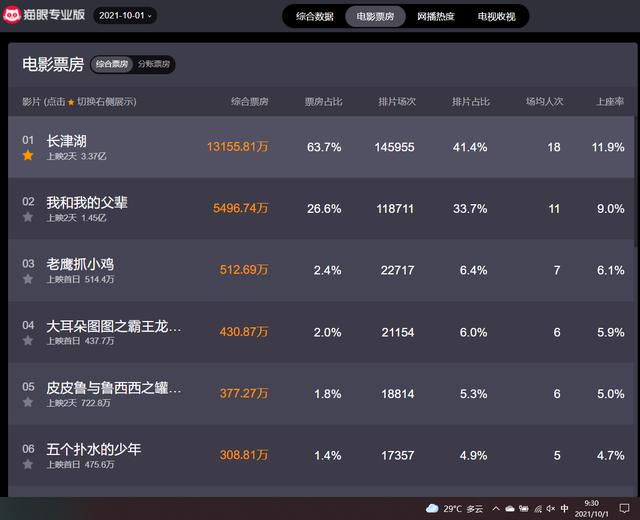Toggle the star for 五个扑水的少年

pyautogui.click(x=28, y=464)
